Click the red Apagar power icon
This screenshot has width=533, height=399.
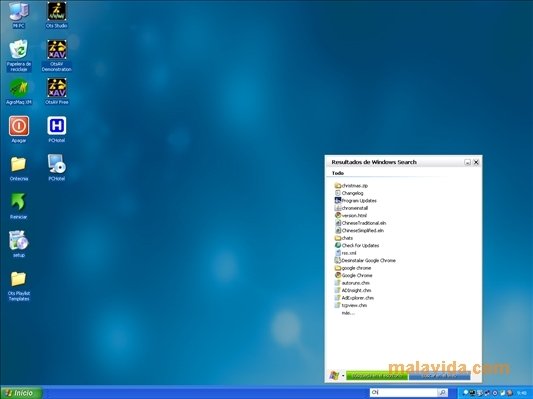[x=19, y=129]
